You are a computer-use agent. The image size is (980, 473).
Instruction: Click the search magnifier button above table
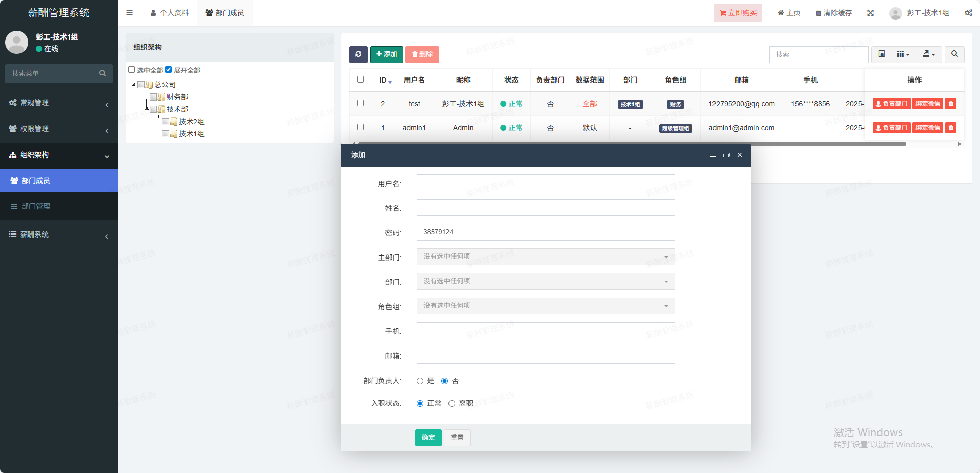[954, 54]
